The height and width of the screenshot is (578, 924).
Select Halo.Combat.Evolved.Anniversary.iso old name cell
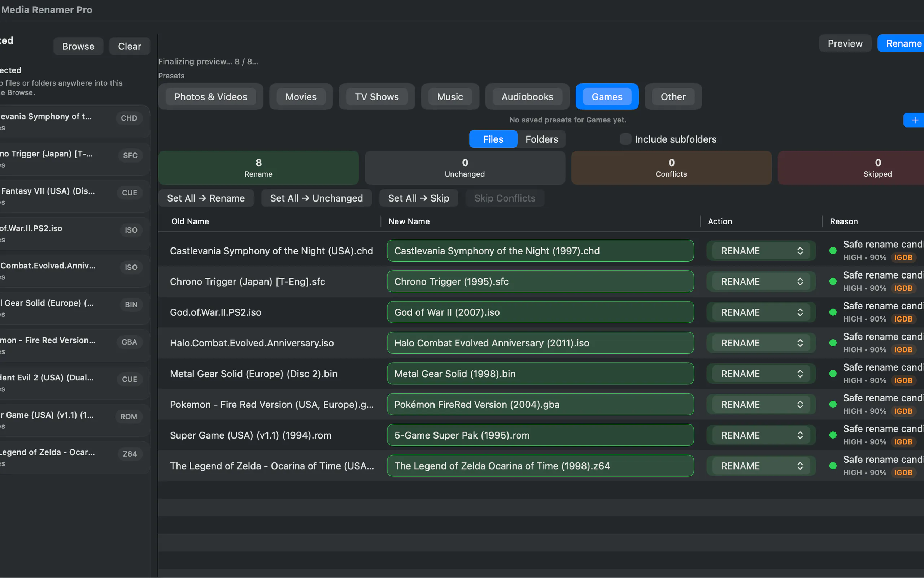(x=252, y=343)
